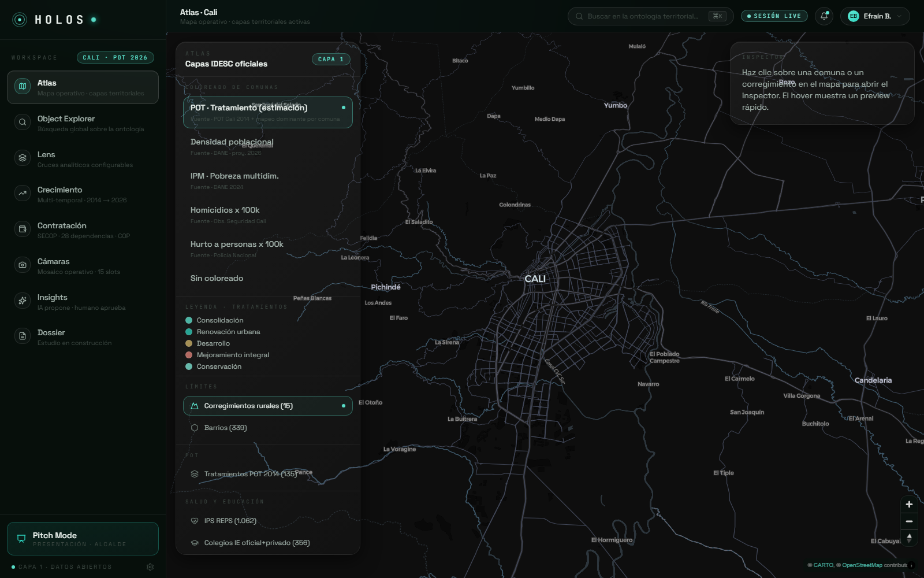The width and height of the screenshot is (924, 578).
Task: Open the Atlas map icon in sidebar
Action: click(x=23, y=87)
